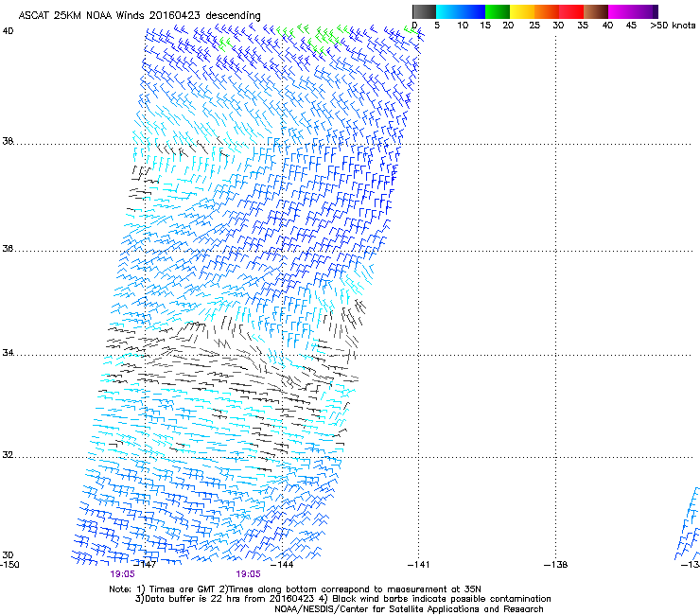
Task: Pick the cyan-blue 5-15 knots legend segment
Action: tap(461, 11)
